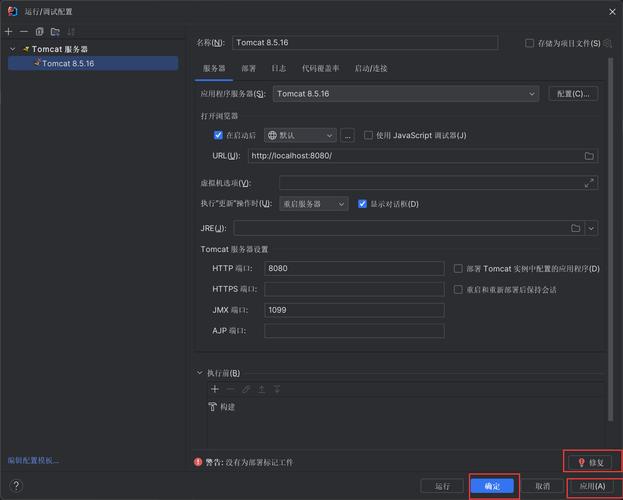
Task: Enable deploy applications configured in Tomcat
Action: point(458,269)
